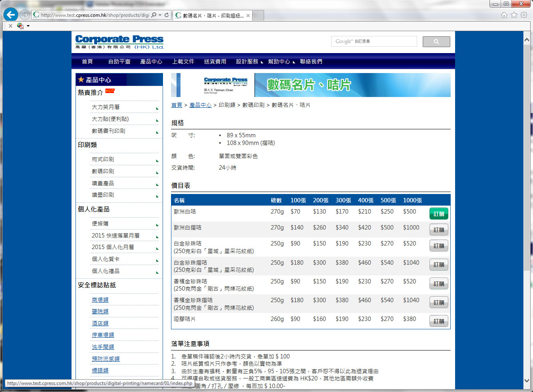The width and height of the screenshot is (533, 392).
Task: Open the 商場類 sidebar link
Action: tap(100, 300)
